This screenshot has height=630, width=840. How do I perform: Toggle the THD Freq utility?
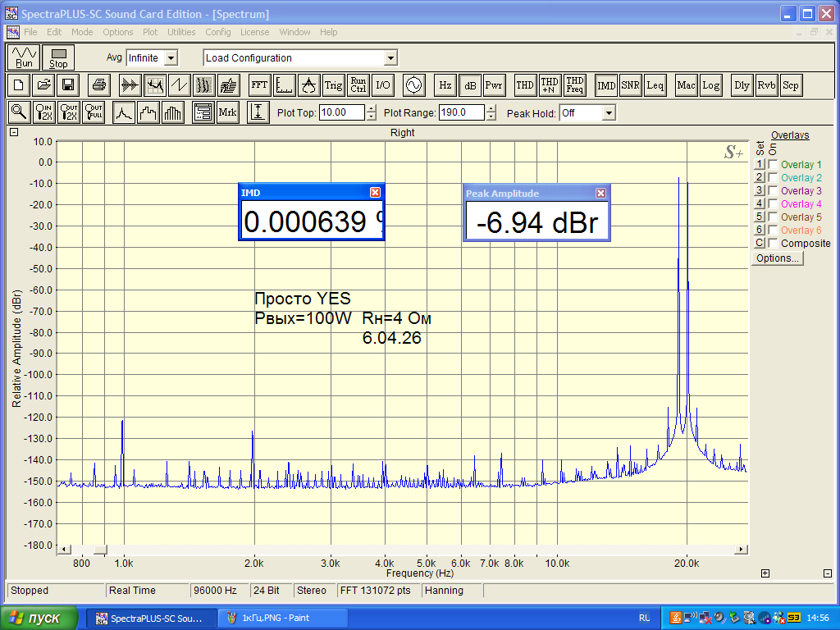point(574,85)
